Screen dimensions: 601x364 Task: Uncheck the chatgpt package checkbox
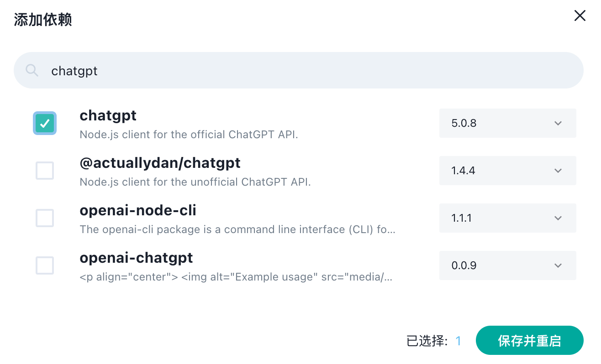tap(45, 123)
